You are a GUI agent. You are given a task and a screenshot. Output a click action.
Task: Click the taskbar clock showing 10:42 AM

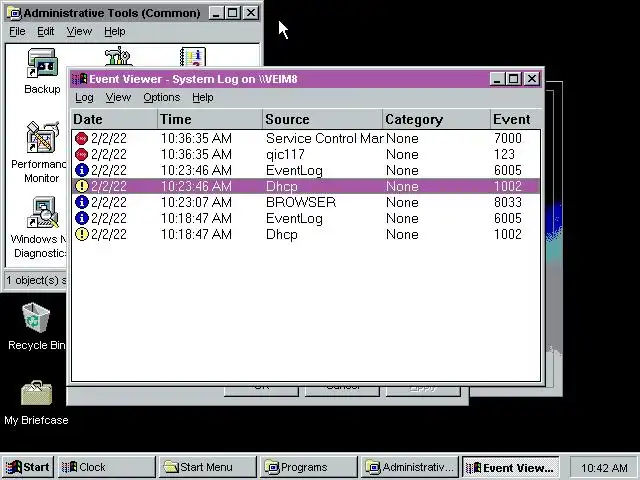click(x=604, y=468)
